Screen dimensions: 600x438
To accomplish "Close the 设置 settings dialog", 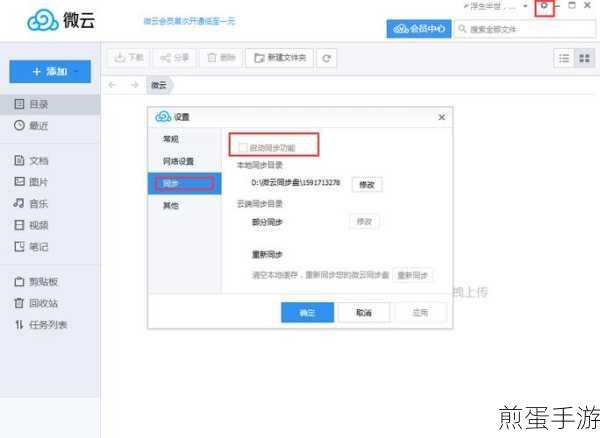I will pos(442,117).
